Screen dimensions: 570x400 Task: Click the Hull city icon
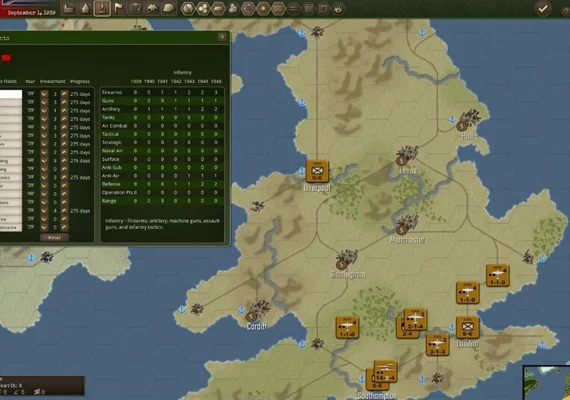(469, 121)
